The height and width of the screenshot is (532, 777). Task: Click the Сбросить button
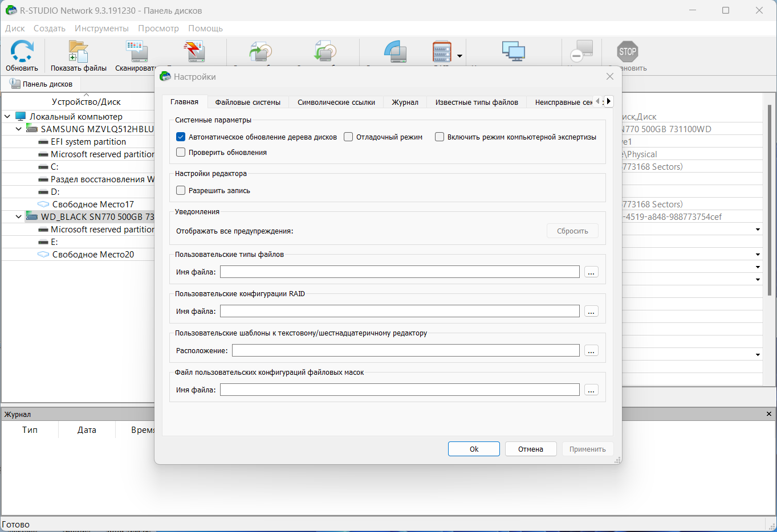pos(572,231)
